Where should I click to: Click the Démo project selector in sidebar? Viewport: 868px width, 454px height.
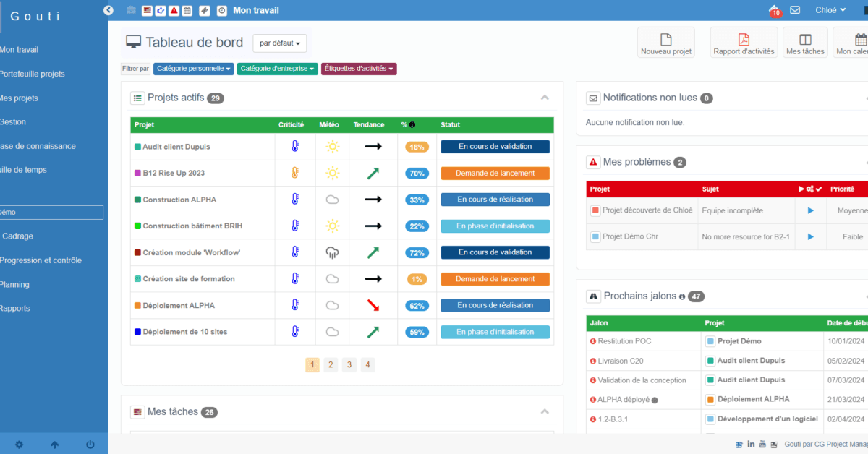click(x=51, y=213)
